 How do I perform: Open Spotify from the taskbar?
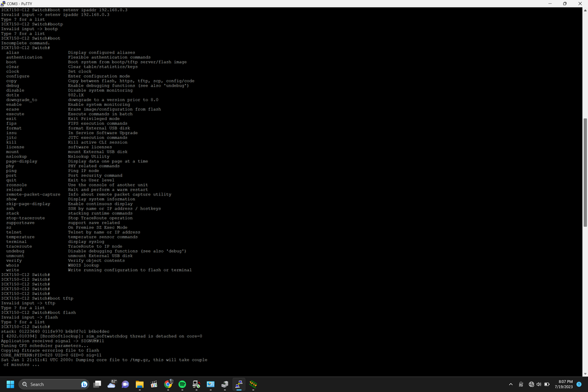click(x=182, y=384)
